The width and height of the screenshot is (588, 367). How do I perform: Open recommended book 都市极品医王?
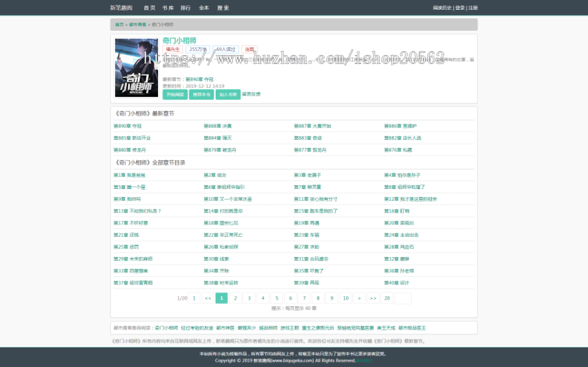[x=412, y=328]
